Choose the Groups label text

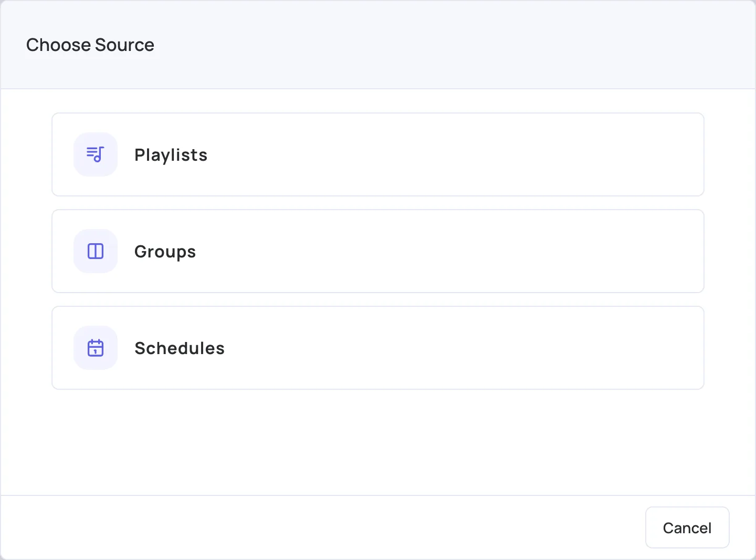165,252
